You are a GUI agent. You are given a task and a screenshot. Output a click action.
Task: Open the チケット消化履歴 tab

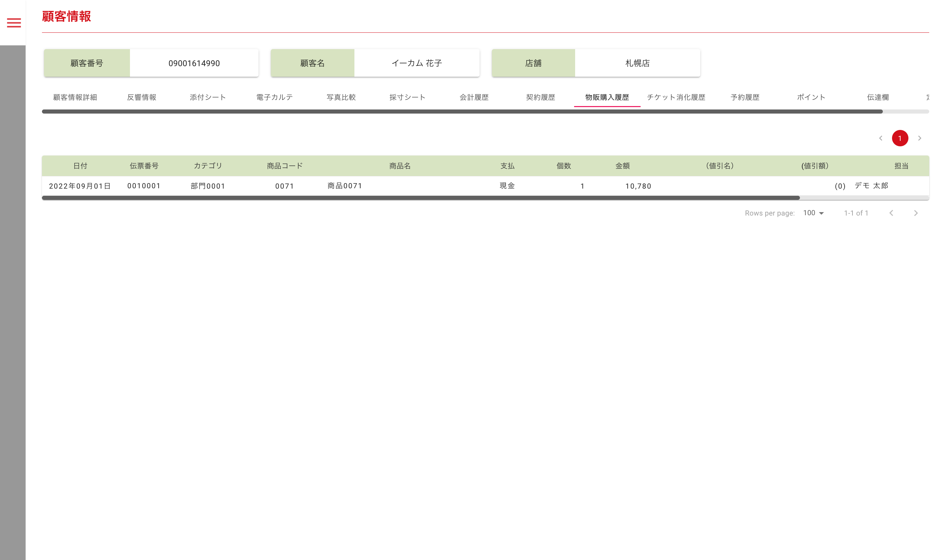676,97
